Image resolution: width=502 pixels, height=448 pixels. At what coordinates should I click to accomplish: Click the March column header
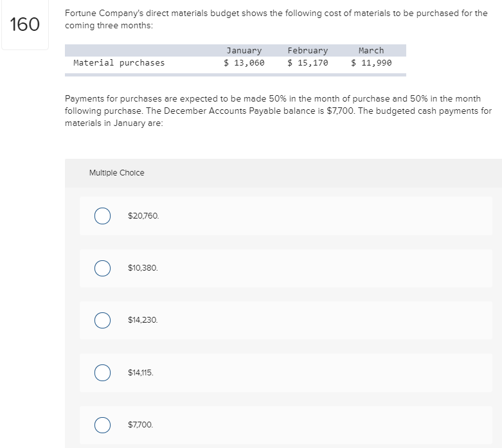pos(371,50)
